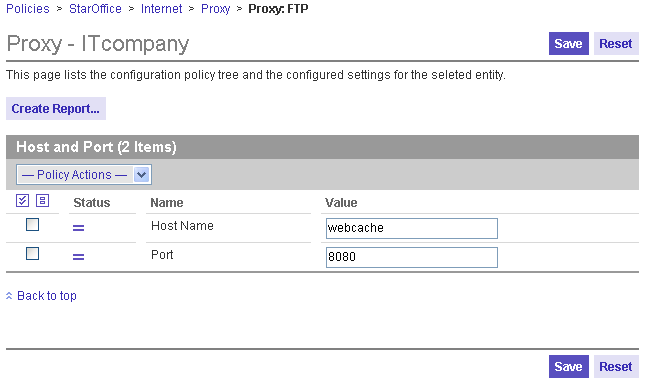646x391 pixels.
Task: Click the top Reset button
Action: coord(616,44)
